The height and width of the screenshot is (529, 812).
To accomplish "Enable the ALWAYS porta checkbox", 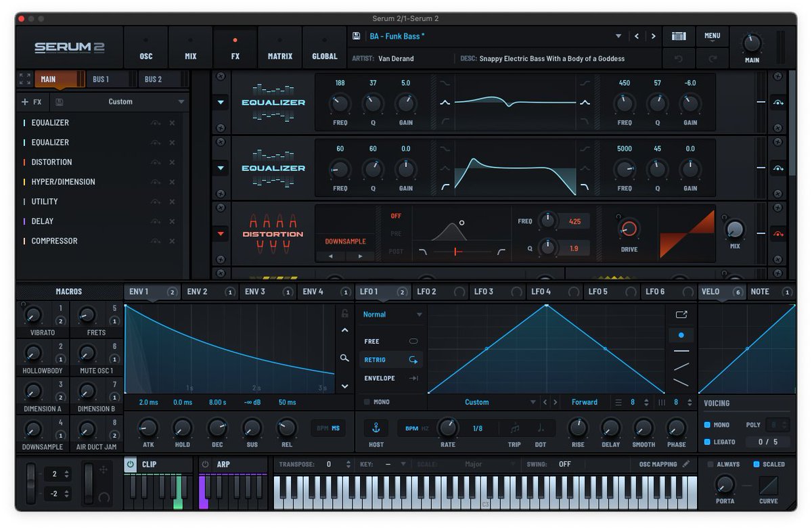I will [x=710, y=465].
